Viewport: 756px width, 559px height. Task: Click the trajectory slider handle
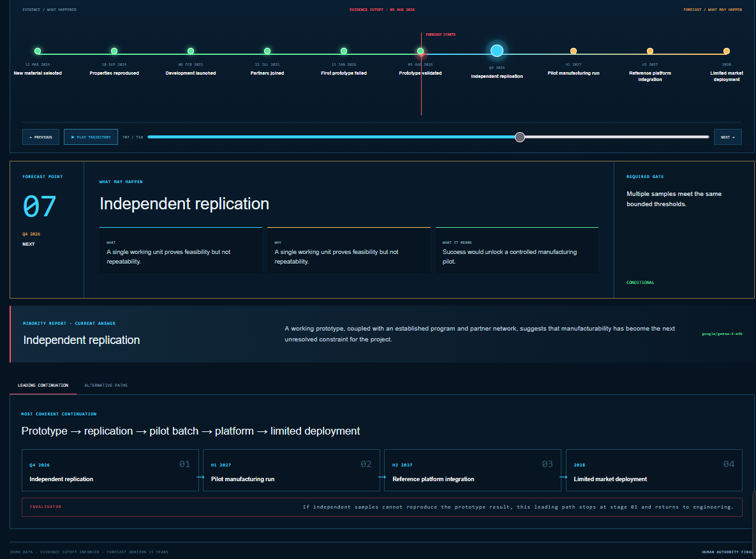point(520,137)
